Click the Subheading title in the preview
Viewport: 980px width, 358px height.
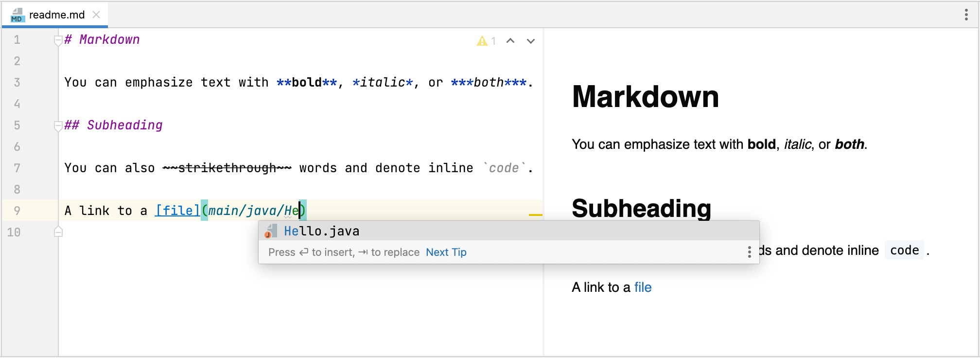click(x=641, y=208)
